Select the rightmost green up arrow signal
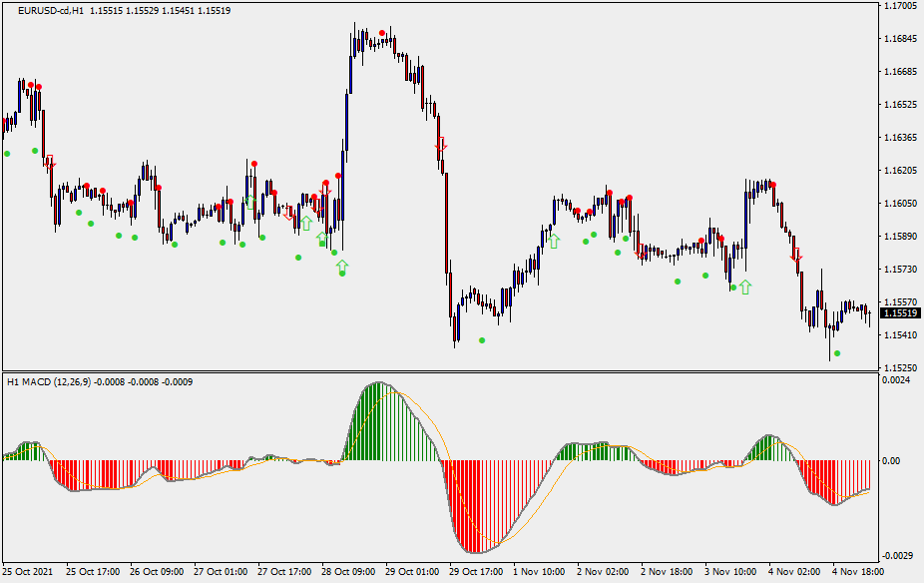This screenshot has width=924, height=583. click(x=744, y=288)
